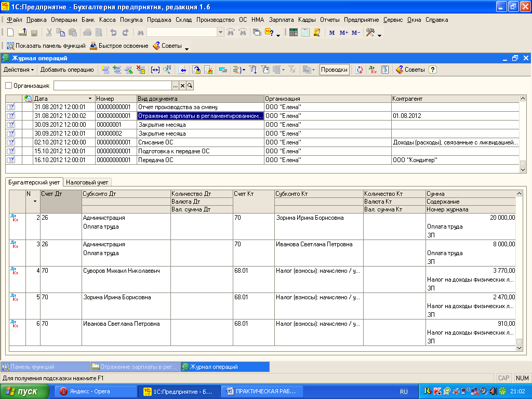The image size is (532, 399).
Task: Open the Windows Start (пуск) button
Action: tap(24, 392)
